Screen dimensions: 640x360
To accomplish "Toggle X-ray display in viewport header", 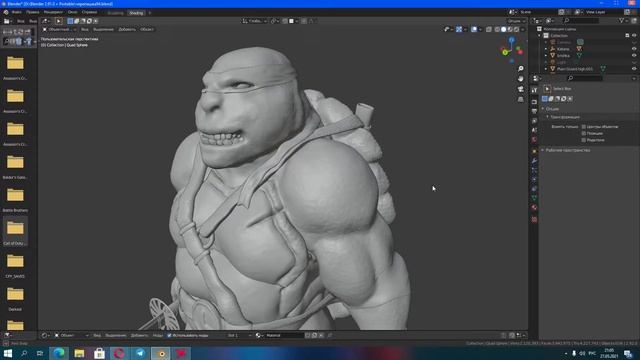I will (x=489, y=29).
